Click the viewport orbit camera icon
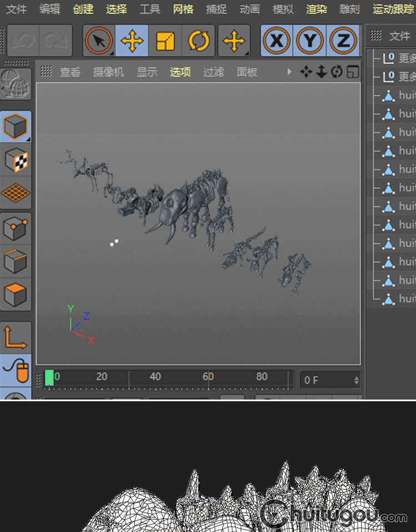416x532 pixels. [x=337, y=72]
